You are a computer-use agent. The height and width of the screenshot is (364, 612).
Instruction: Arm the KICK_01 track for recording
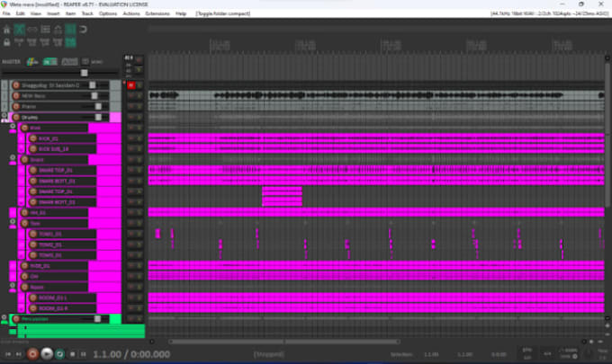click(33, 138)
